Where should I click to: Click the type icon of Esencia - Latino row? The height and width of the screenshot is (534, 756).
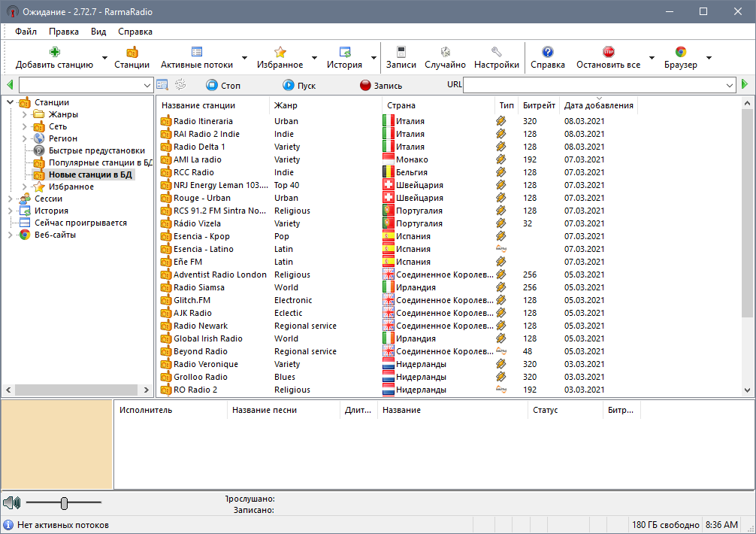coord(501,249)
